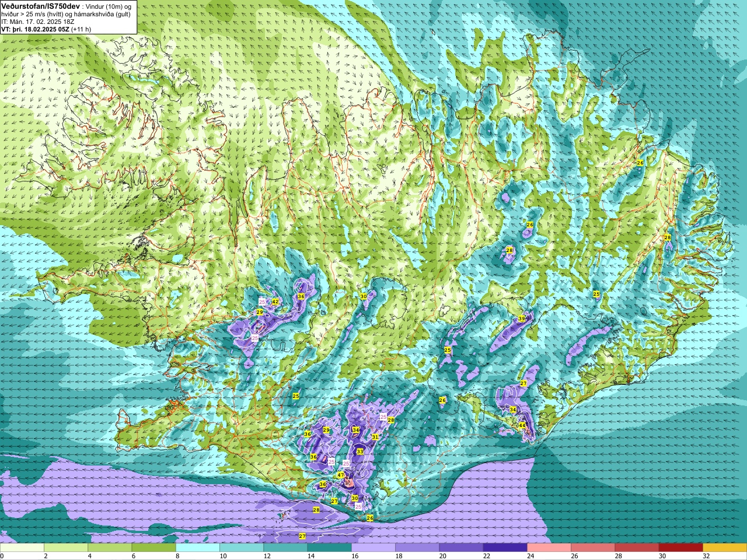Click the 22–24 m/s dark indigo legend swatch

(505, 548)
